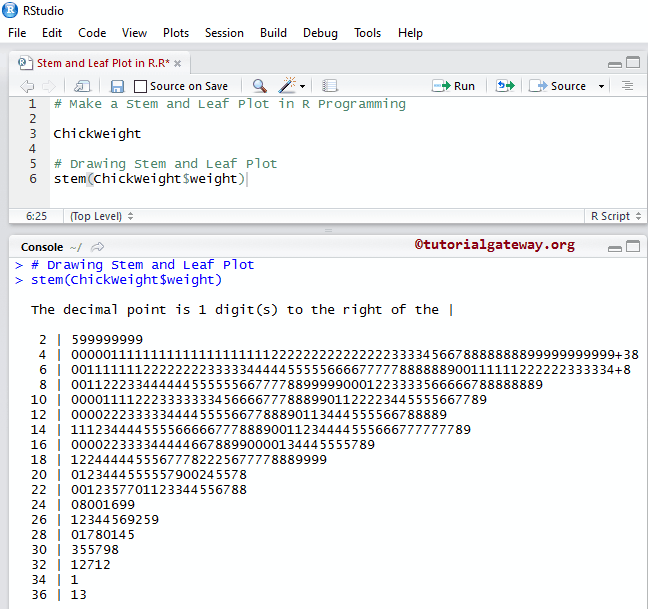Click stem row 36 in console output
Viewport: 648px width, 609px height.
(59, 595)
